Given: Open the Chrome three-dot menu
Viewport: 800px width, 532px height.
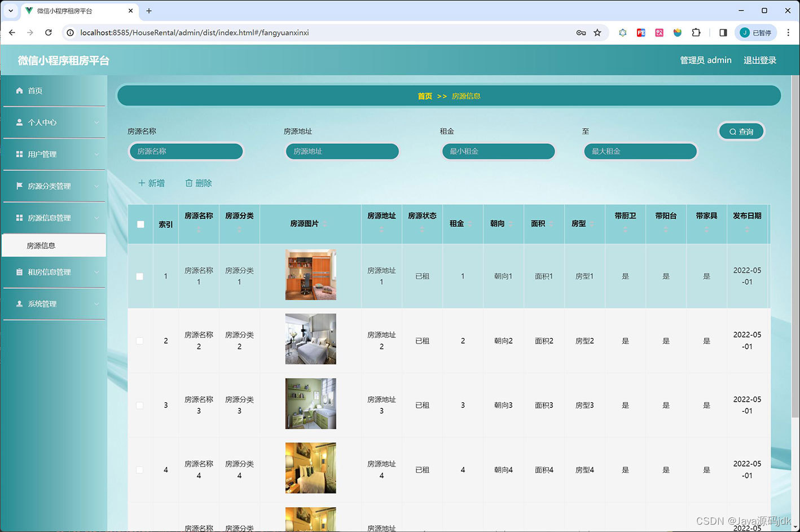Looking at the screenshot, I should (x=789, y=33).
